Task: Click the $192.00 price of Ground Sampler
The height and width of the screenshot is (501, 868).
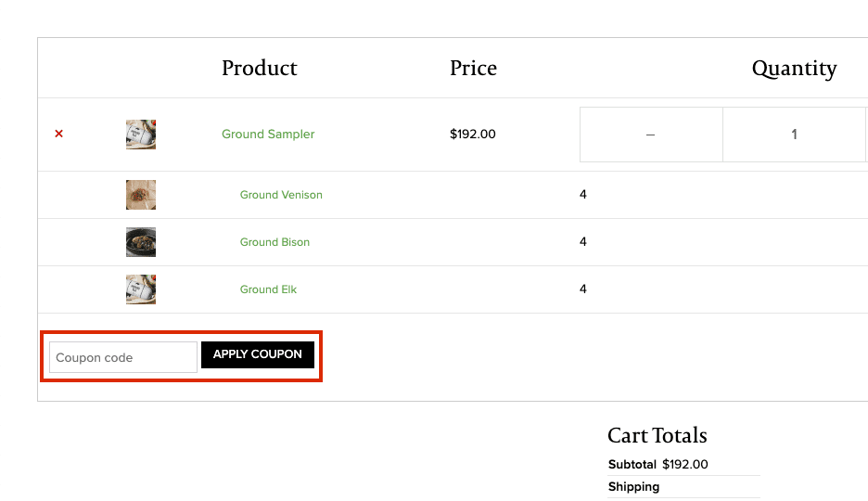Action: coord(473,134)
